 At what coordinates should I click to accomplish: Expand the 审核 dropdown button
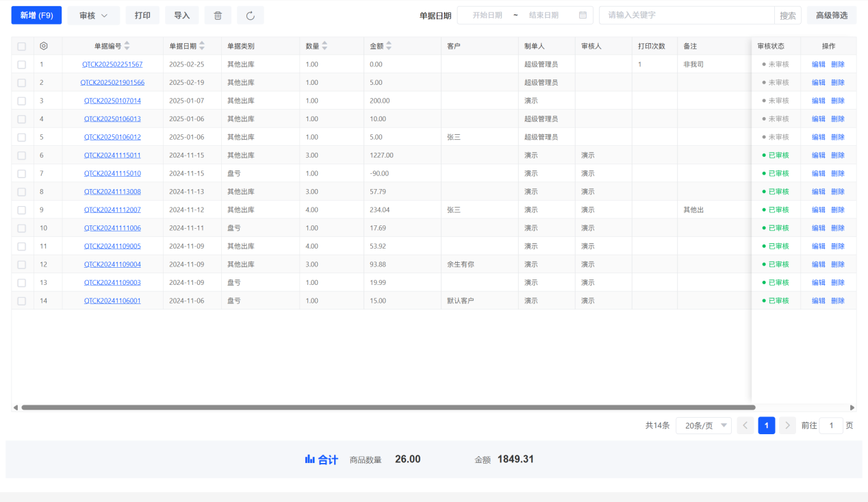(x=93, y=16)
